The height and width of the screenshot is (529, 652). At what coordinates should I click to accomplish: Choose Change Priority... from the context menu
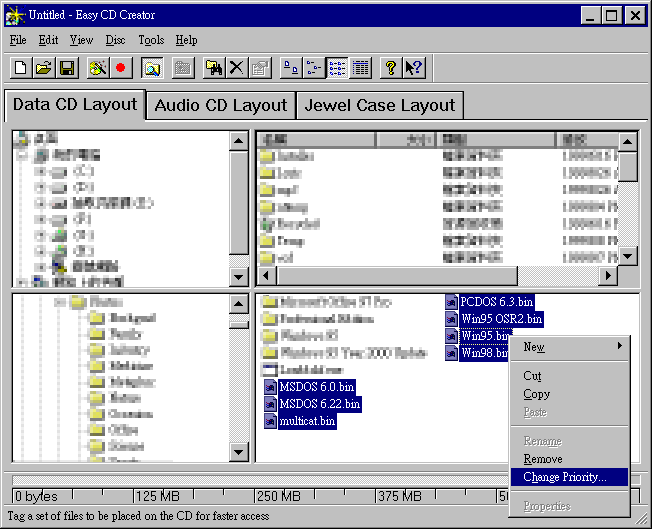pyautogui.click(x=569, y=477)
